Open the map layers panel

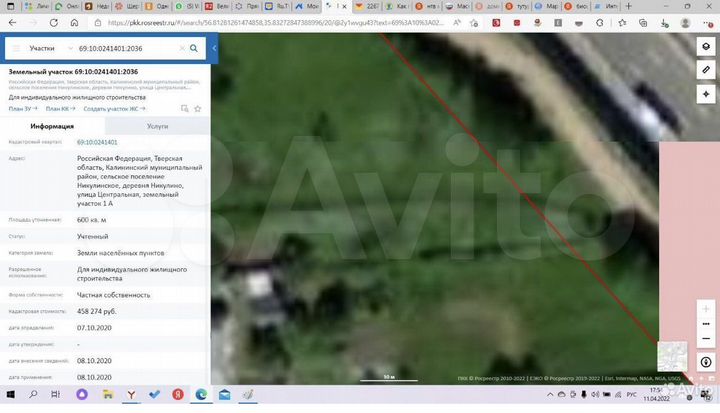tap(706, 48)
